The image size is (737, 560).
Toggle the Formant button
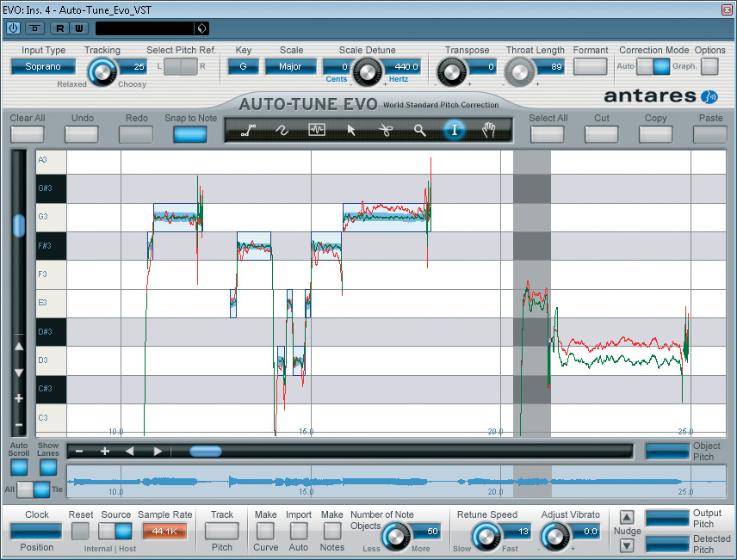591,67
